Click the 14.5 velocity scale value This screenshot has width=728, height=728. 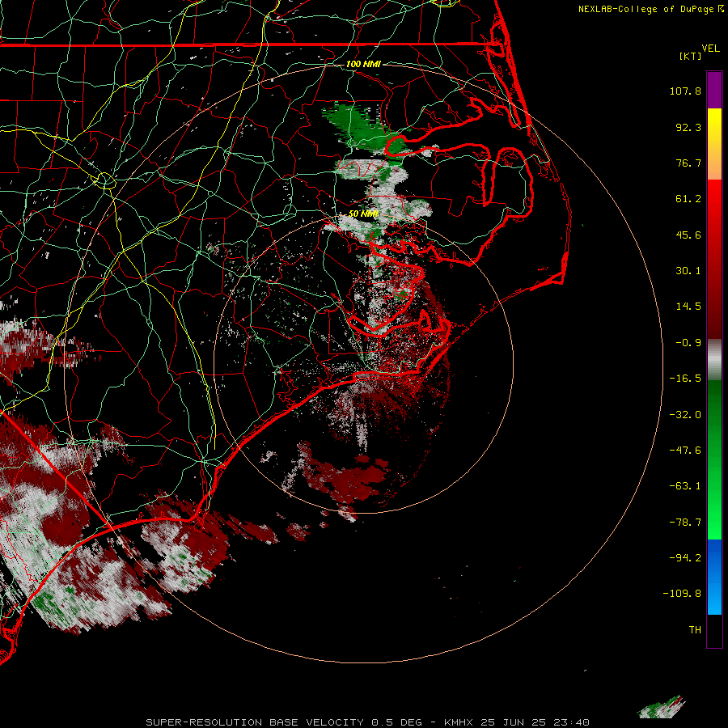[x=688, y=307]
